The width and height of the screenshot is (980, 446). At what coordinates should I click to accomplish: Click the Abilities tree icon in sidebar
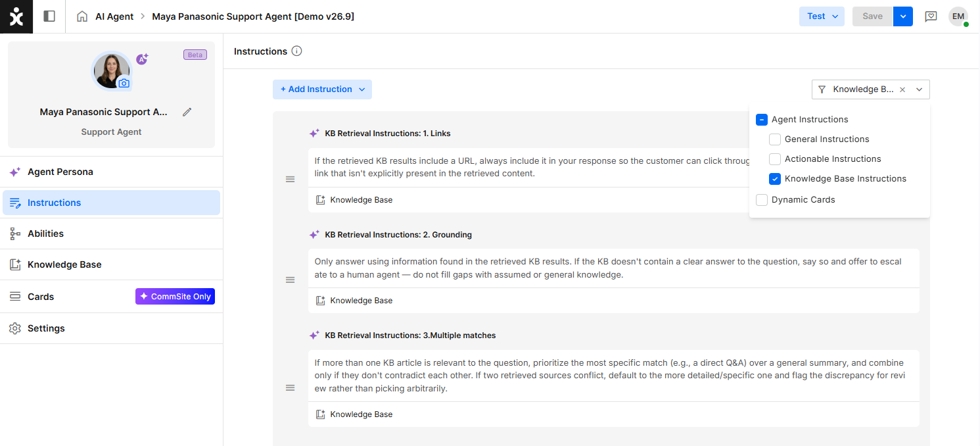click(15, 234)
